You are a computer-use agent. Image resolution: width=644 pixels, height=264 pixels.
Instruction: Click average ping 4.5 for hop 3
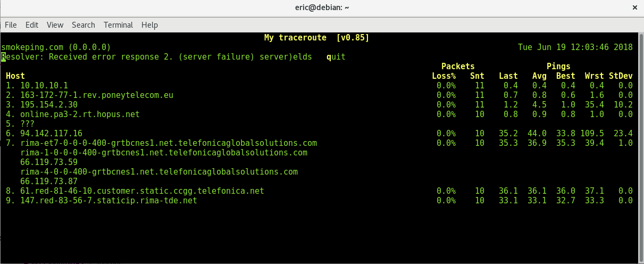[539, 105]
